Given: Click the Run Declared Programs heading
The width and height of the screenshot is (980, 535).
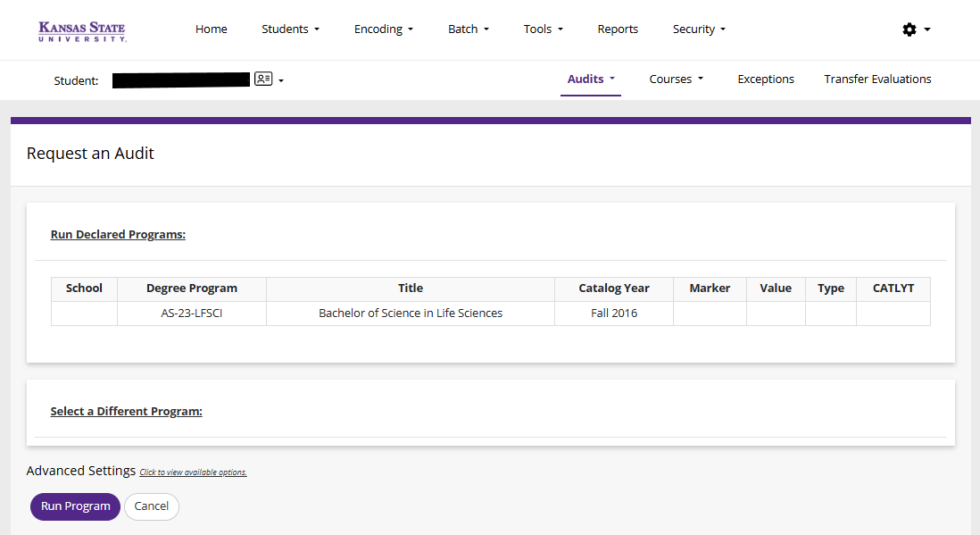Looking at the screenshot, I should click(x=118, y=235).
